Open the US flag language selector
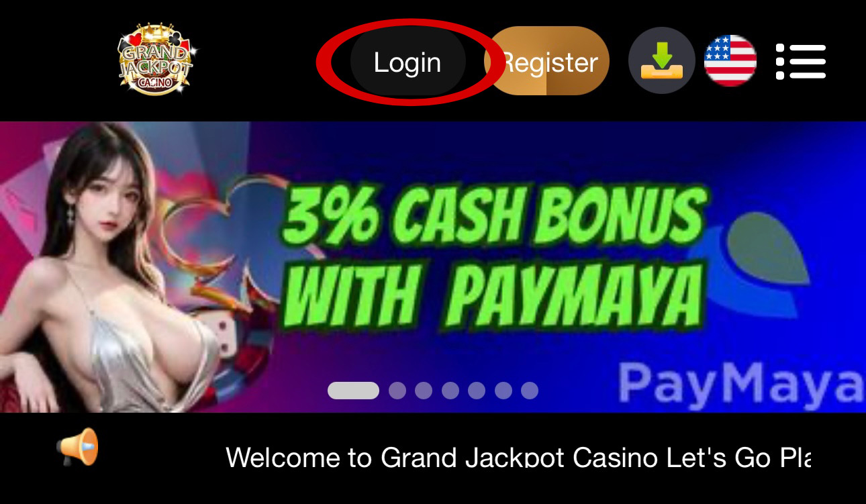The height and width of the screenshot is (504, 866). [730, 60]
